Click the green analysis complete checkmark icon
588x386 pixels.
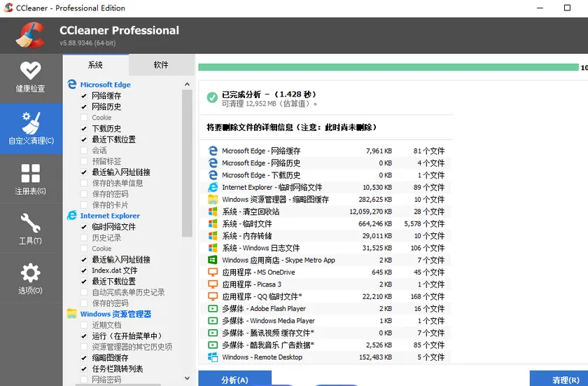(212, 97)
